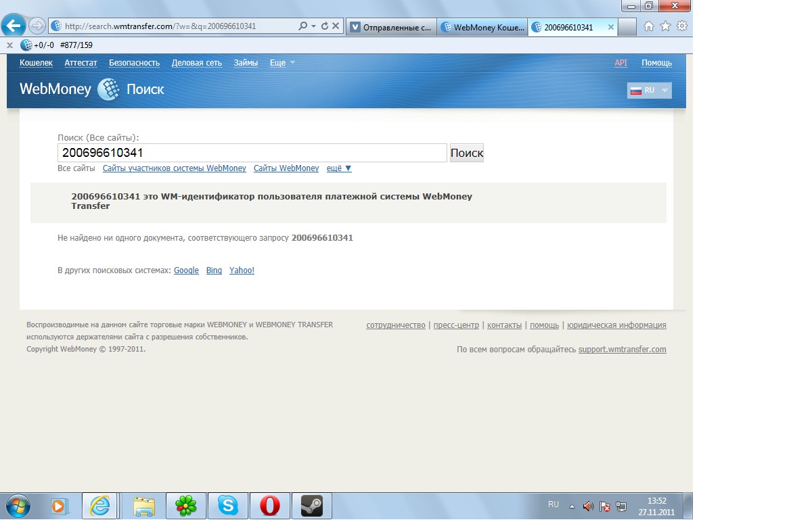Screen dimensions: 812x522
Task: Focus the search field with 200696610341
Action: (252, 153)
